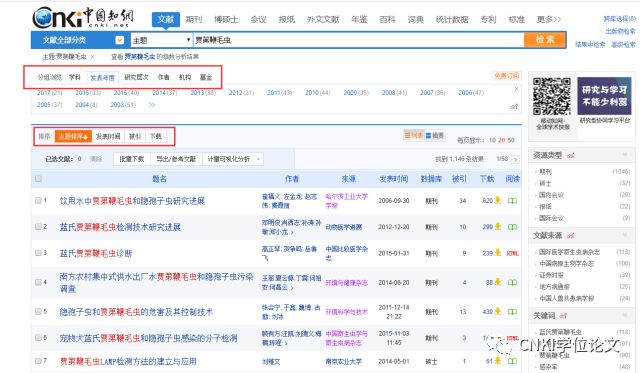Click the CNKI logo
640x373 pixels.
82,18
